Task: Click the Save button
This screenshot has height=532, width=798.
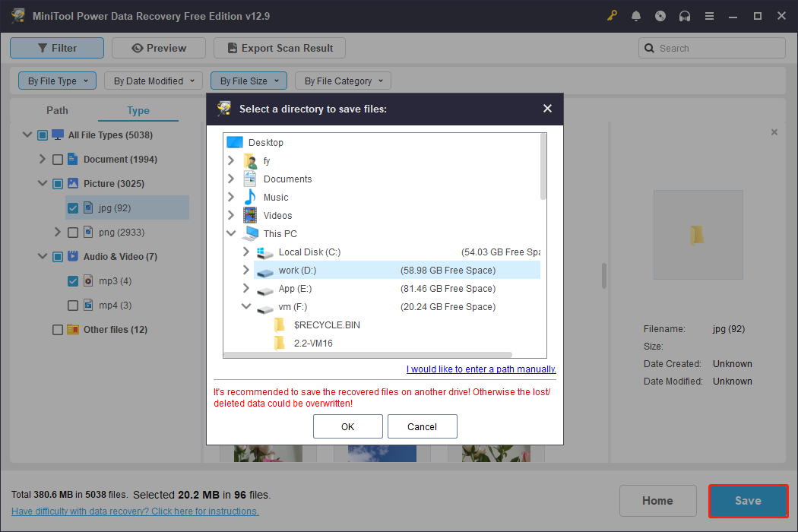Action: [748, 501]
